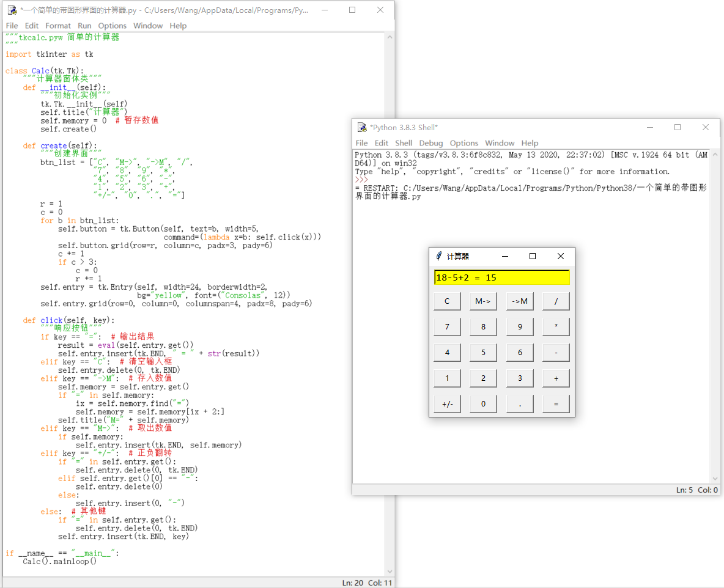The image size is (724, 588).
Task: Click the ->M store button in calculator
Action: pos(519,301)
